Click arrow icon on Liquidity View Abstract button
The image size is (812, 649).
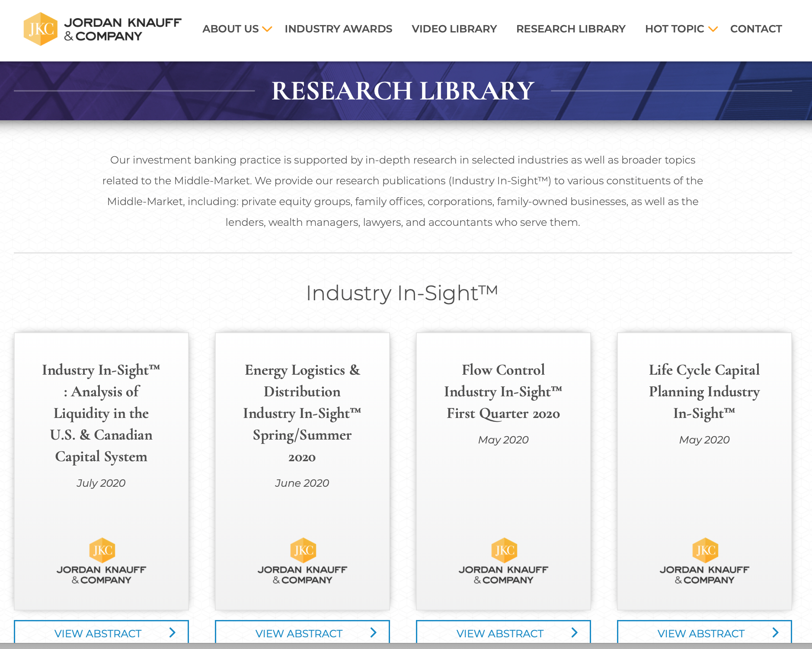coord(173,633)
